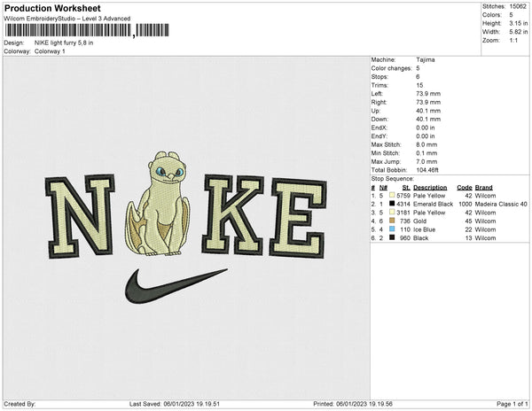Click the Max Jump value '7.0 mm'
Image resolution: width=532 pixels, height=411 pixels.
[x=426, y=161]
